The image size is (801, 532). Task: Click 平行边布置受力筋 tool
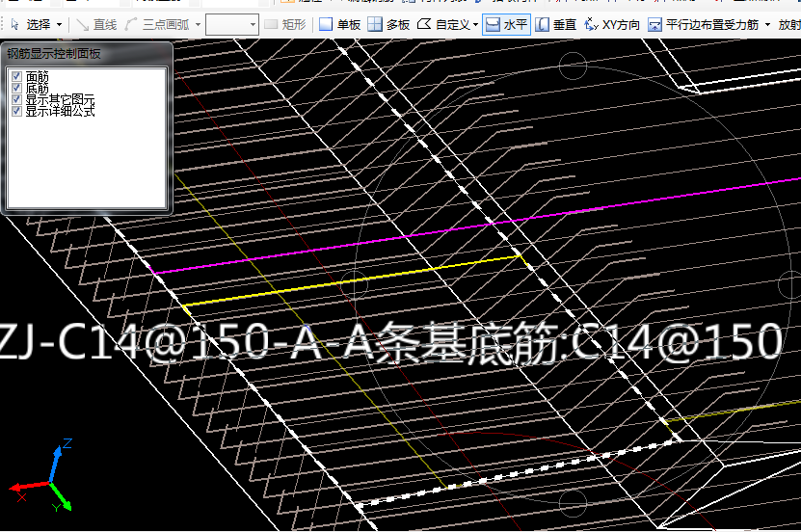[x=703, y=24]
